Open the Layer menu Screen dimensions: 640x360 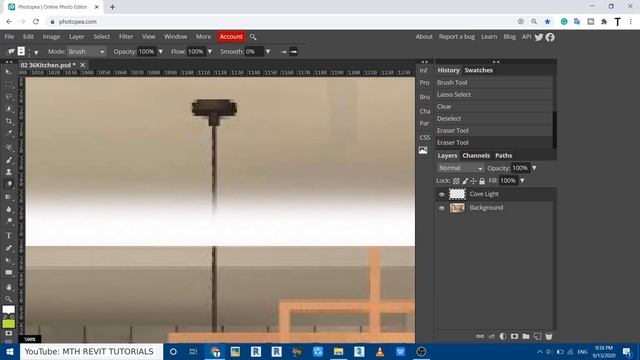[76, 37]
